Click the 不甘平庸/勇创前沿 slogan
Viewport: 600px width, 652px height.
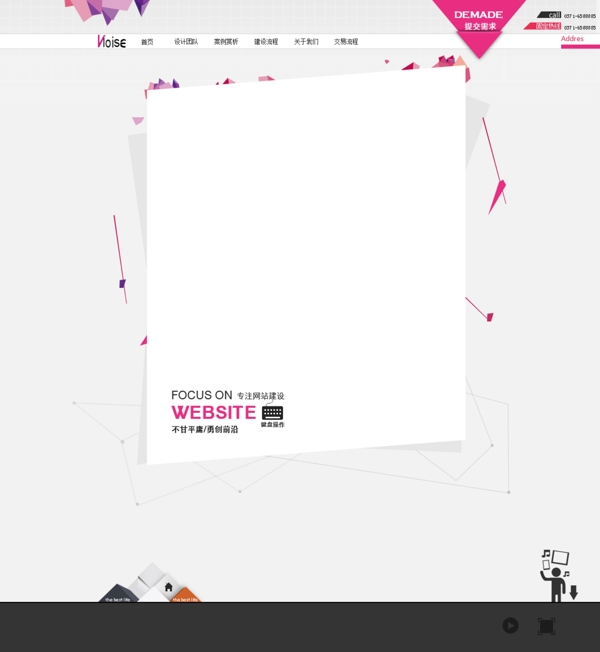tap(205, 430)
